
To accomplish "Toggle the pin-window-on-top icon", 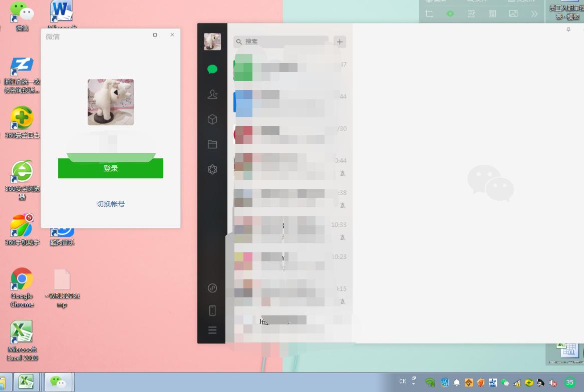I will [x=568, y=30].
